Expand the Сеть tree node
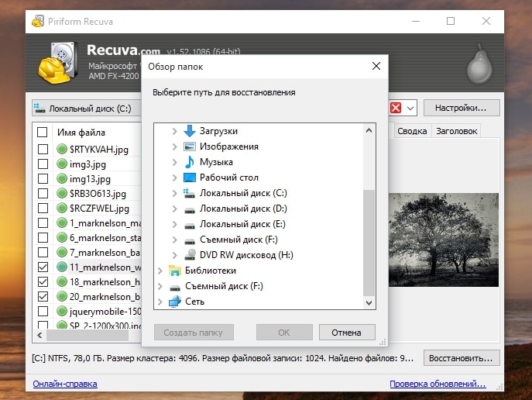This screenshot has height=400, width=532. [160, 302]
